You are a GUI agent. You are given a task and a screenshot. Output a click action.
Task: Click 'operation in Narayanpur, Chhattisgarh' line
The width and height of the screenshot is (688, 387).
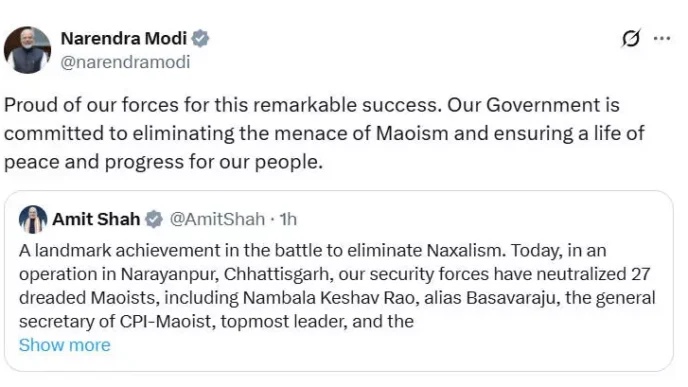pyautogui.click(x=334, y=274)
